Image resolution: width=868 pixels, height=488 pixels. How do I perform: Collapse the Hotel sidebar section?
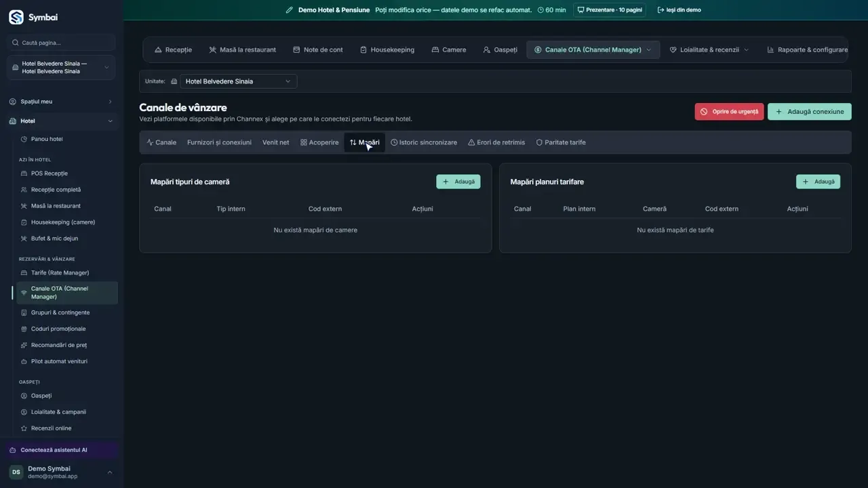62,121
